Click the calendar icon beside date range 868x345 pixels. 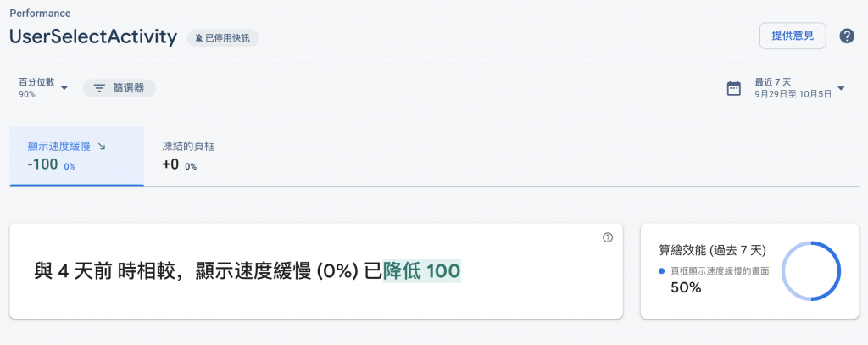[x=734, y=88]
